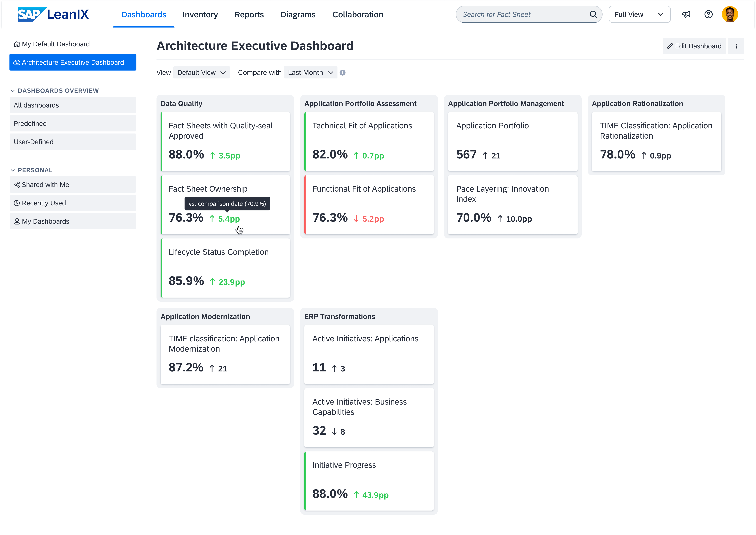Click the 23.9pp increase value
756x535 pixels.
coord(231,282)
